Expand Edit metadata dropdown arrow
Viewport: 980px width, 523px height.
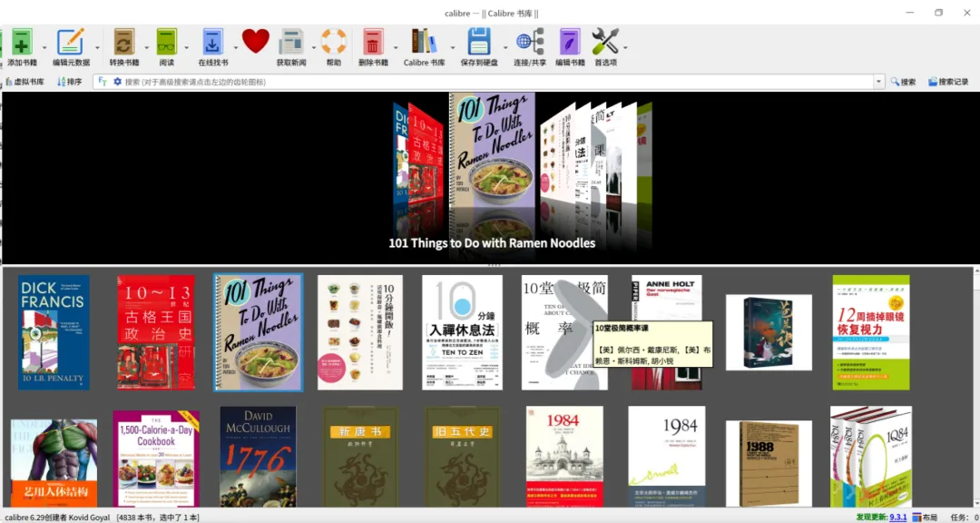click(x=97, y=47)
